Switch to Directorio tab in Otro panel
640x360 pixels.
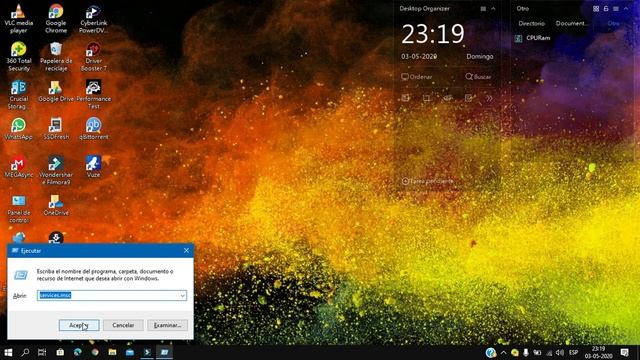(531, 24)
